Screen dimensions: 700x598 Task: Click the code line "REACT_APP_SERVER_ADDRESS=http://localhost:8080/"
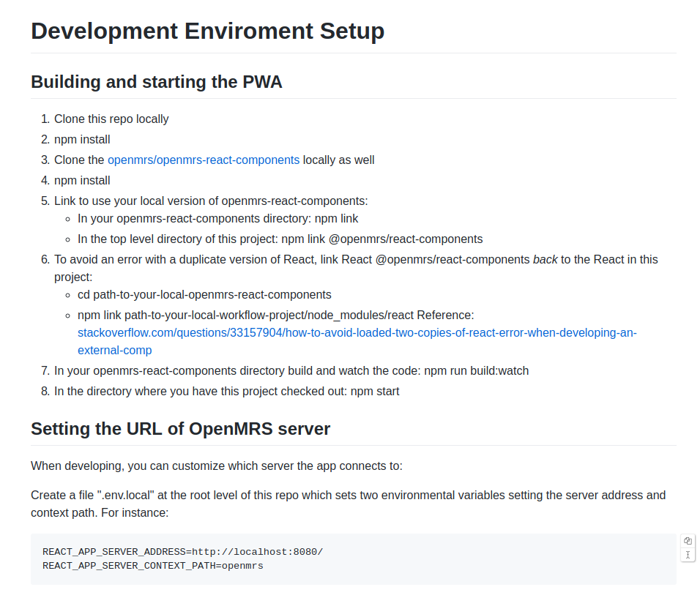click(x=182, y=552)
